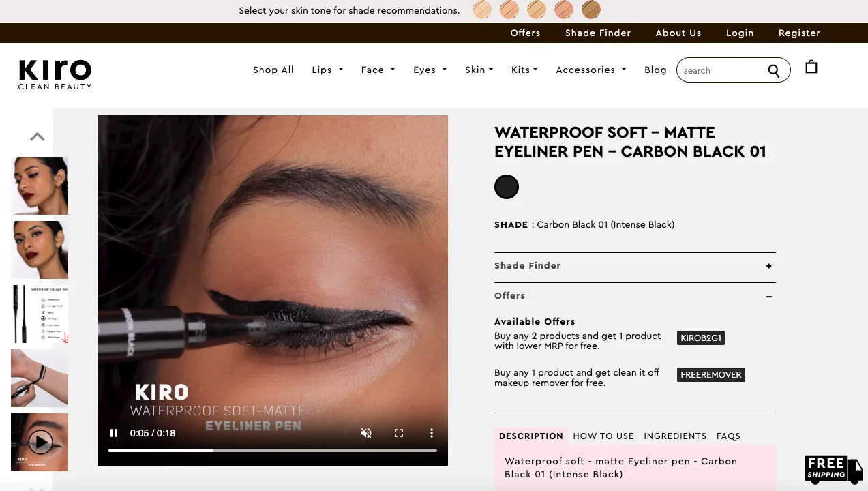Viewport: 868px width, 491px height.
Task: Select the second model thumbnail
Action: pos(40,250)
